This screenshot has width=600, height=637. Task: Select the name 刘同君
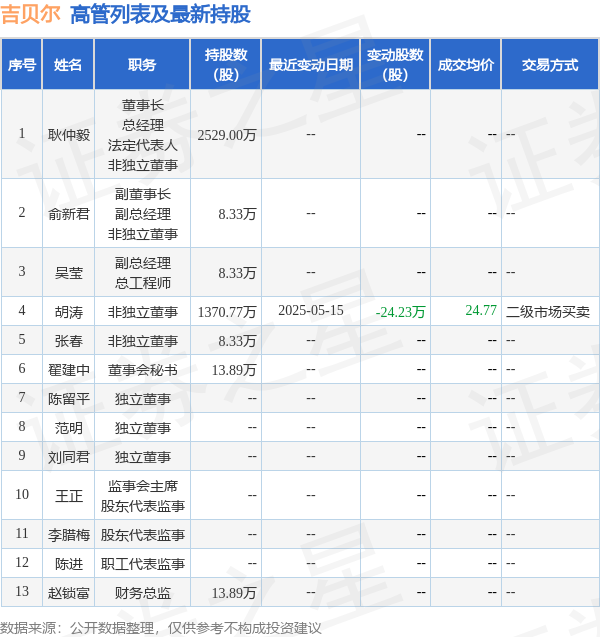(x=69, y=457)
